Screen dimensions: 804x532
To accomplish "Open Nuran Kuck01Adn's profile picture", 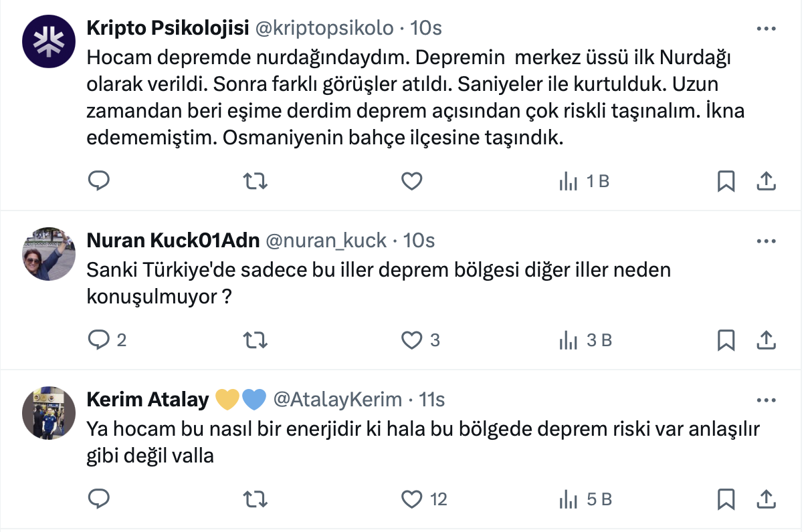I will click(49, 253).
